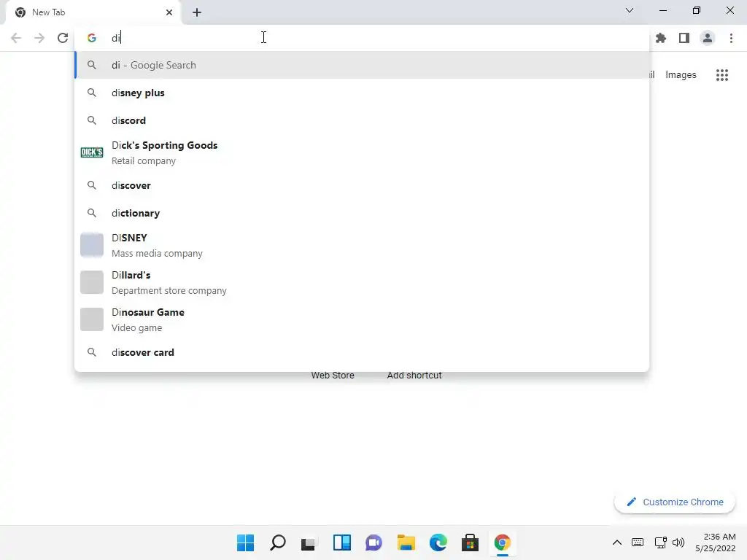Open the tab search chevron
Viewport: 747px width, 560px height.
[x=630, y=10]
